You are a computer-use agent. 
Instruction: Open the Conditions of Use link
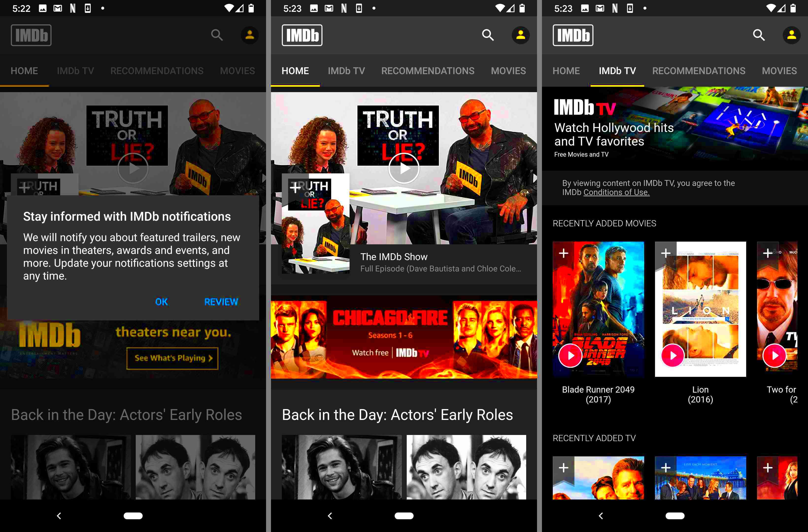[x=616, y=192]
